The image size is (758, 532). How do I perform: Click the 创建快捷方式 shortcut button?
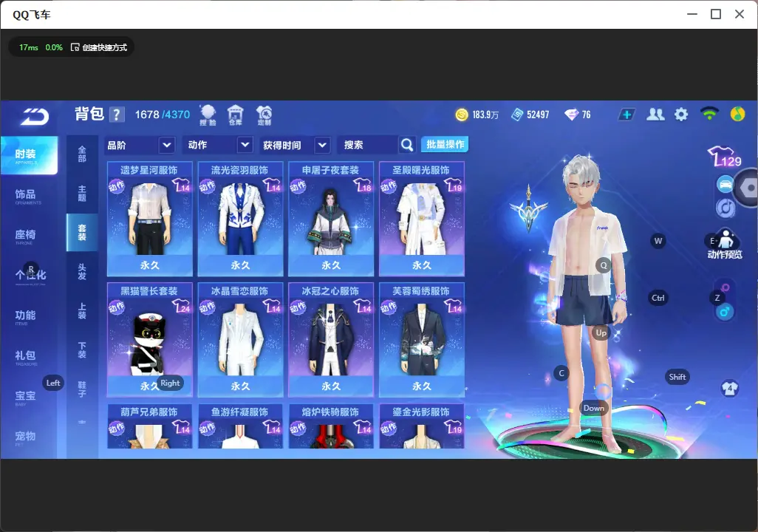[99, 47]
